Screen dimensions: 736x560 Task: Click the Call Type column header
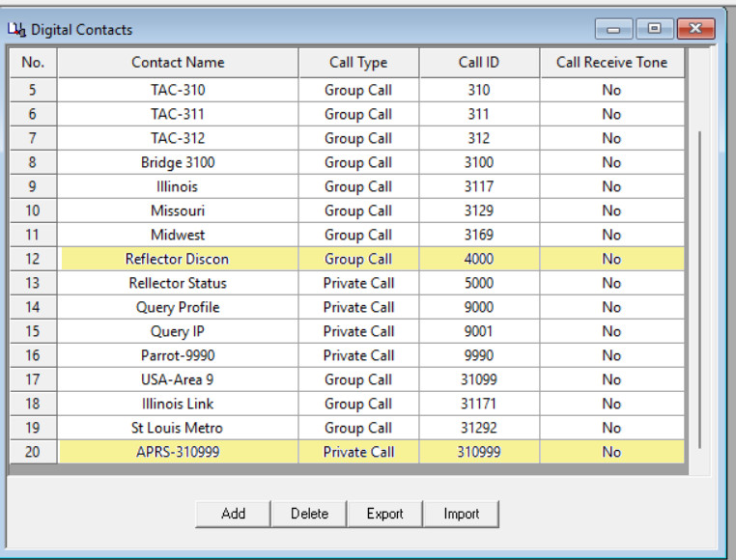point(358,63)
